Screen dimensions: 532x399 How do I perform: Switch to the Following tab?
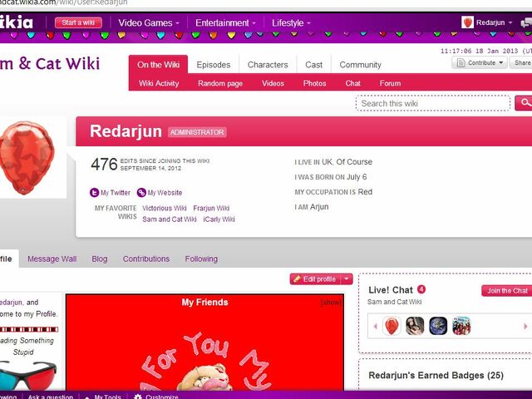pos(201,259)
